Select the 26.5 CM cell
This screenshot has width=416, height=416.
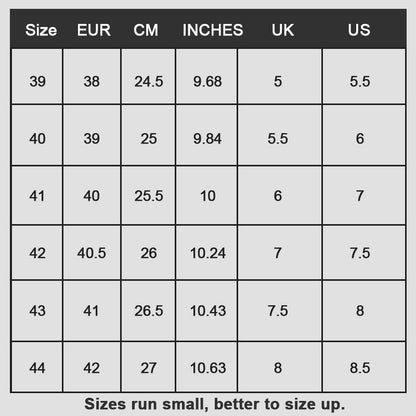tap(148, 311)
